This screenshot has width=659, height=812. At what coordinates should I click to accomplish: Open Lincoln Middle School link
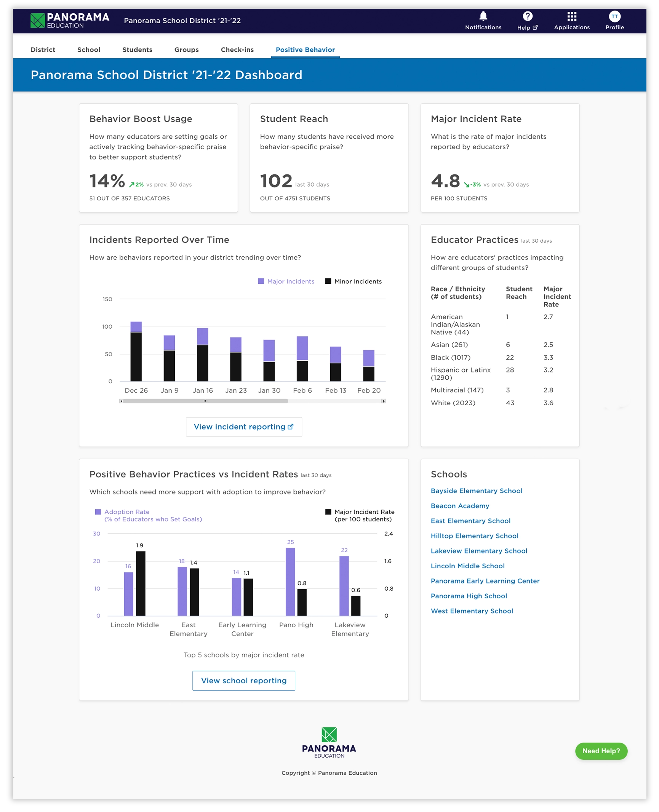tap(467, 566)
